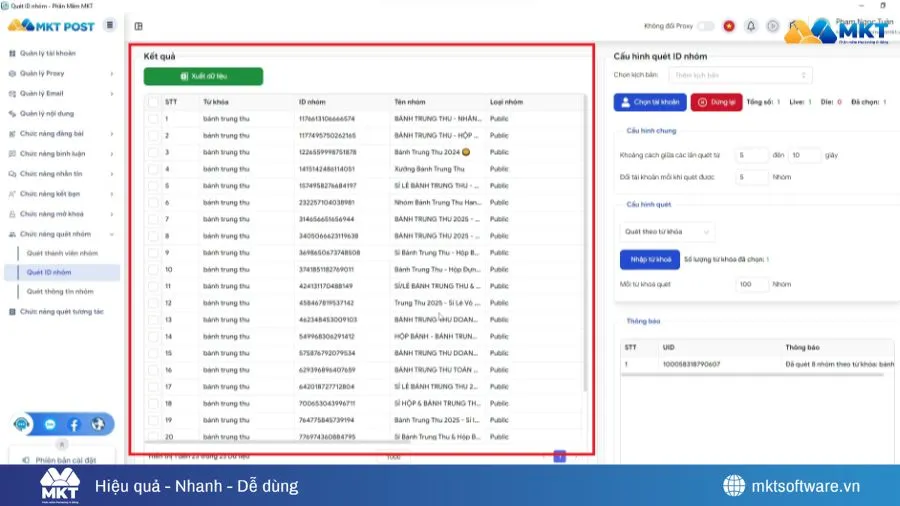Click the Quản lý Email icon
Image resolution: width=900 pixels, height=506 pixels.
(12, 94)
